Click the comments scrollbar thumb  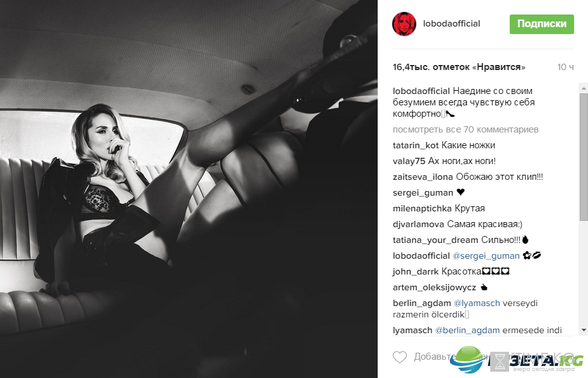click(x=584, y=157)
